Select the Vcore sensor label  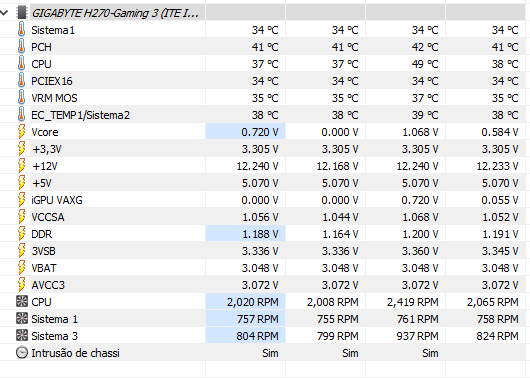pos(45,132)
